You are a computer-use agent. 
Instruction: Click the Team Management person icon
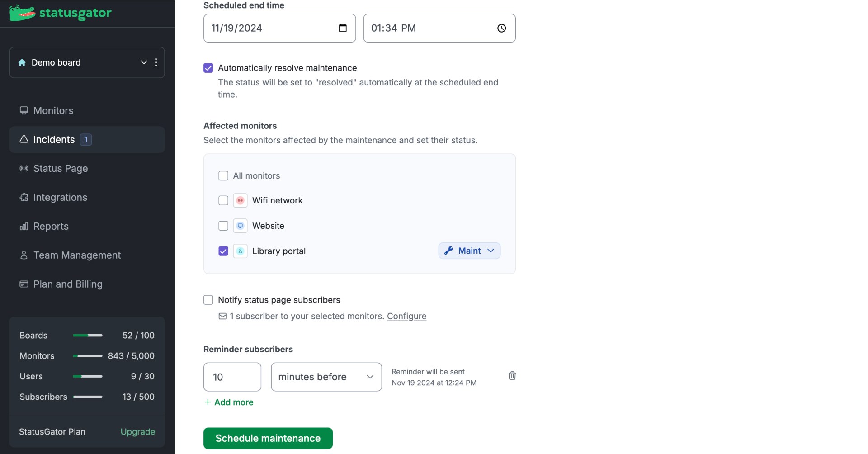[24, 255]
